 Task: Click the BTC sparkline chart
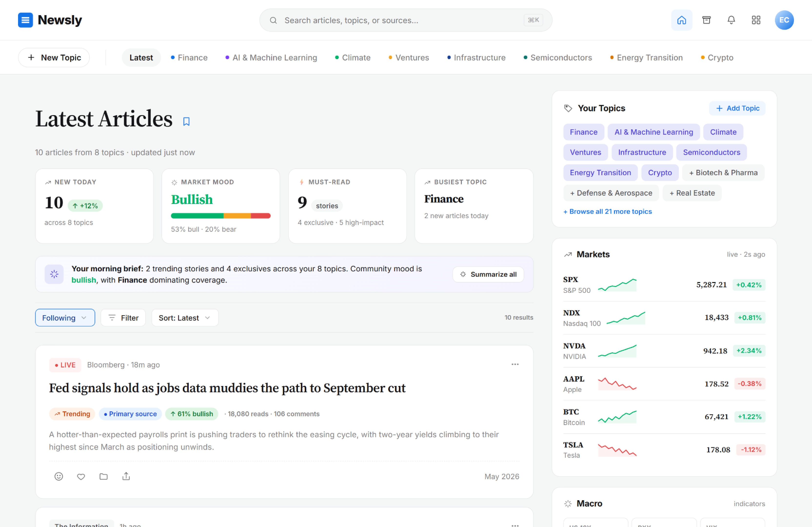(617, 417)
